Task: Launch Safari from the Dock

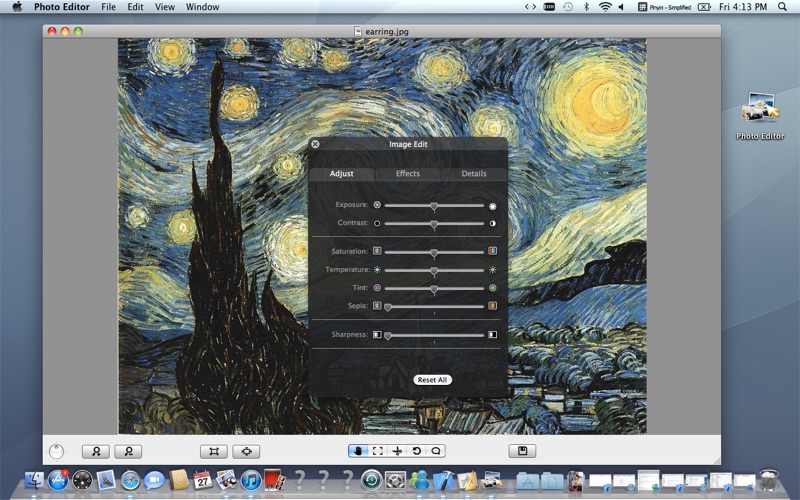Action: coord(130,480)
